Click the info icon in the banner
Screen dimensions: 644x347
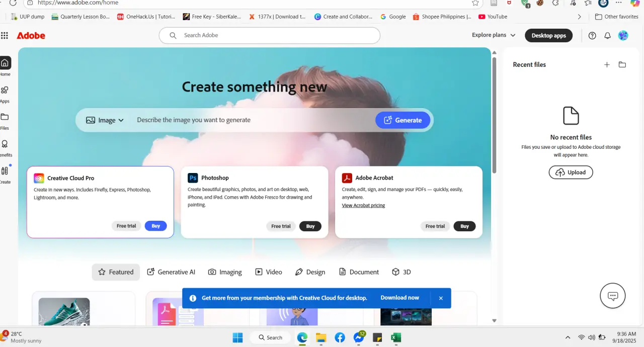[193, 298]
